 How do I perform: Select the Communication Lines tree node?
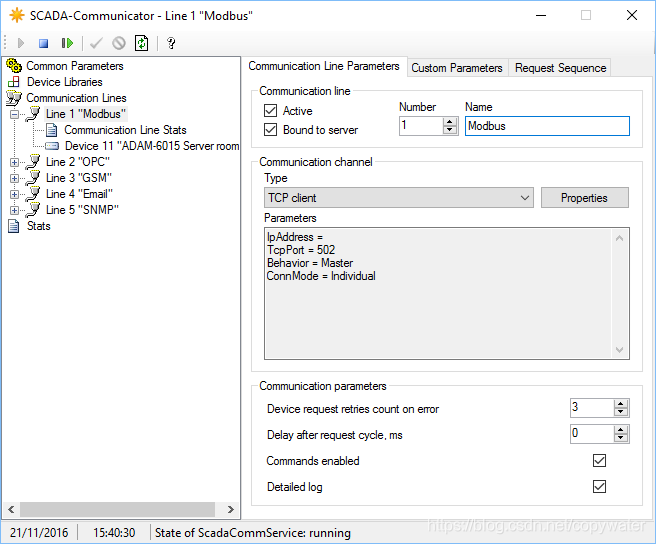[x=76, y=98]
